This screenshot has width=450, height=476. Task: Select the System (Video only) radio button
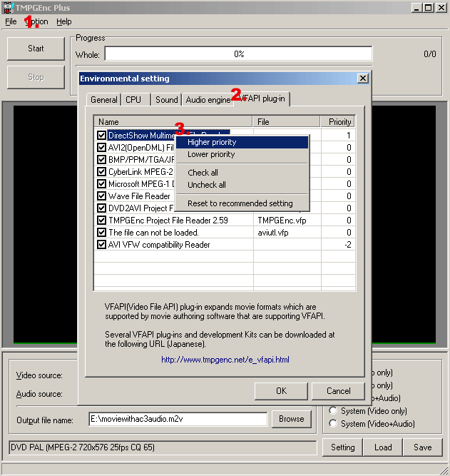coord(333,411)
